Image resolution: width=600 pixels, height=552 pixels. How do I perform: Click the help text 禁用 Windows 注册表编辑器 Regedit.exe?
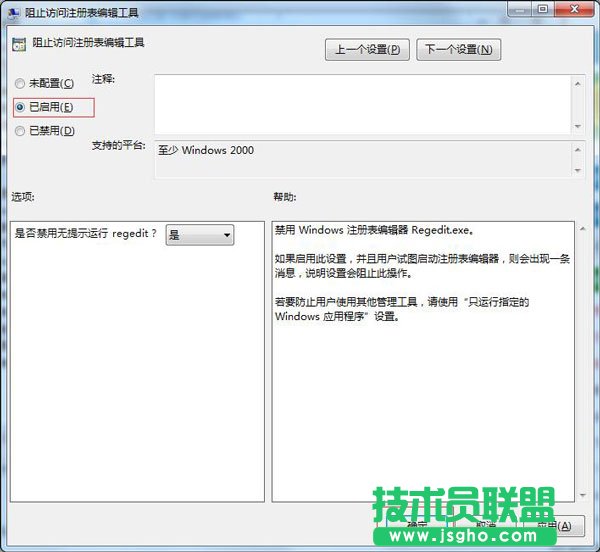click(x=374, y=230)
